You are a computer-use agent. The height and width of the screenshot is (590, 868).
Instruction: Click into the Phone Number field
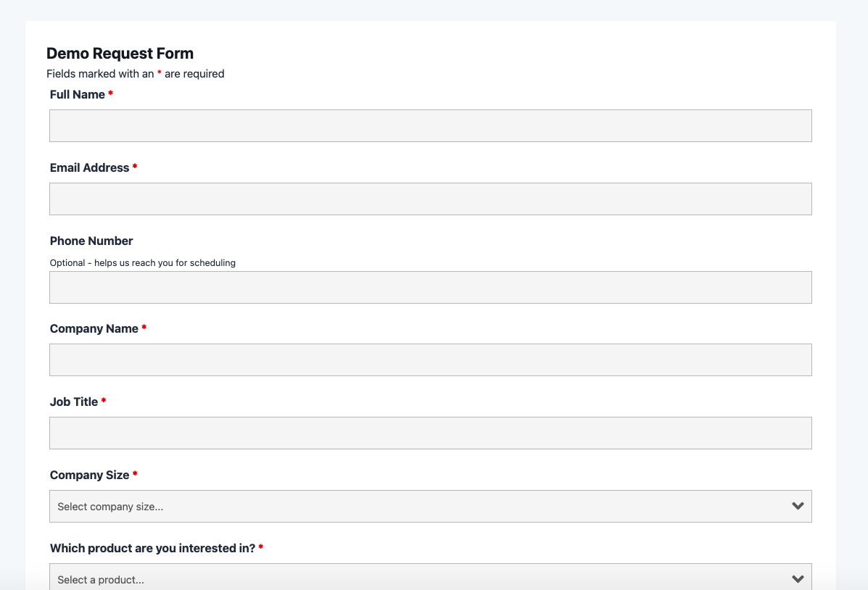pos(430,287)
